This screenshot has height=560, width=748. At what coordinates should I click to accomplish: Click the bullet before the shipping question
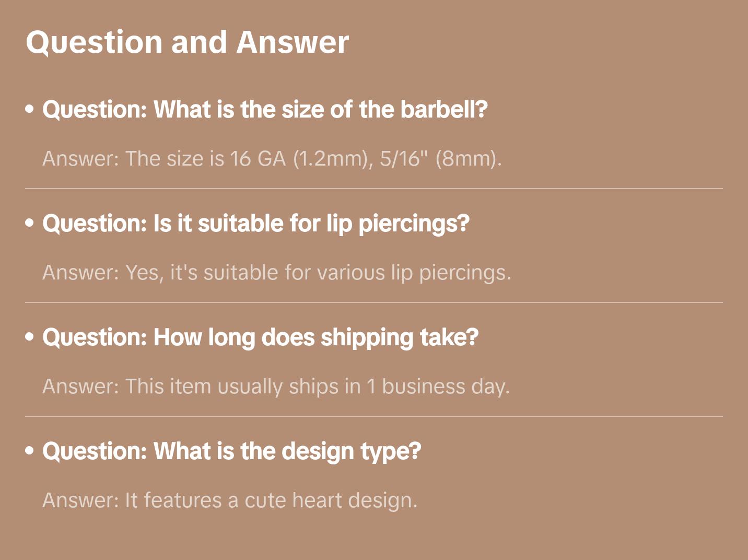pyautogui.click(x=30, y=337)
